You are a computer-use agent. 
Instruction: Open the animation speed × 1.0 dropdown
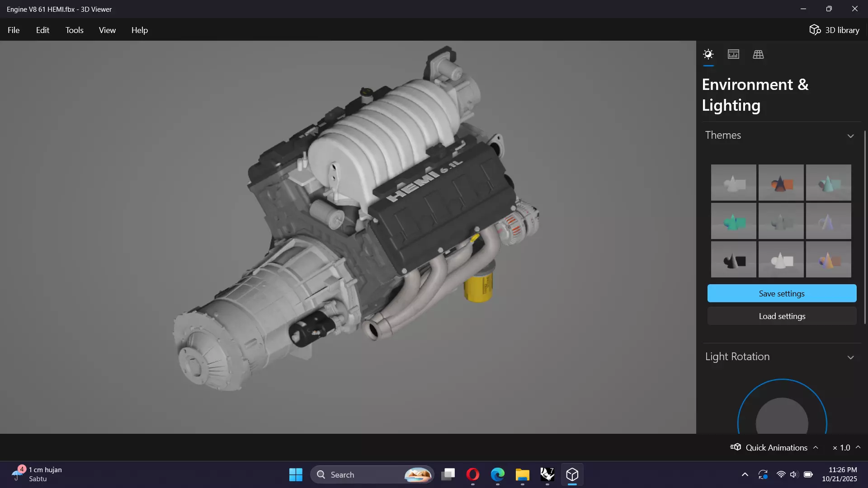(846, 447)
